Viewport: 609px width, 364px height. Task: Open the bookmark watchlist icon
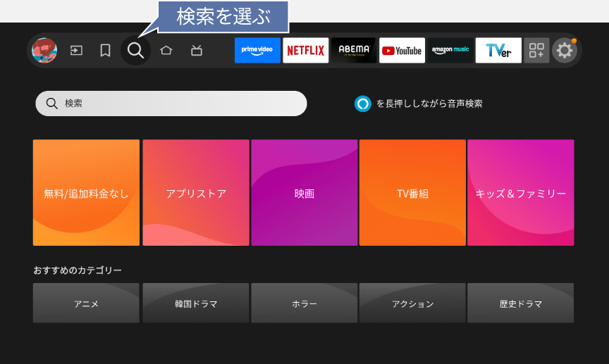(x=105, y=51)
